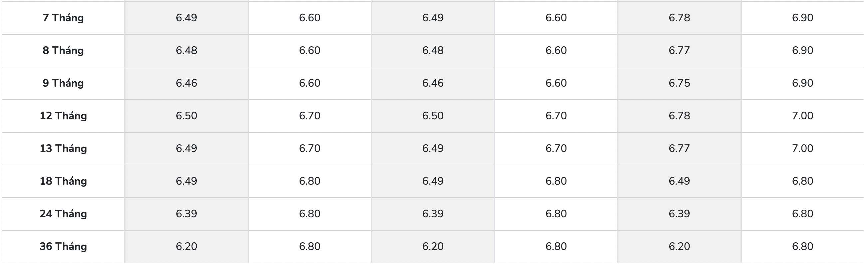Select the 8 Tháng row label
The height and width of the screenshot is (266, 868).
[x=63, y=50]
